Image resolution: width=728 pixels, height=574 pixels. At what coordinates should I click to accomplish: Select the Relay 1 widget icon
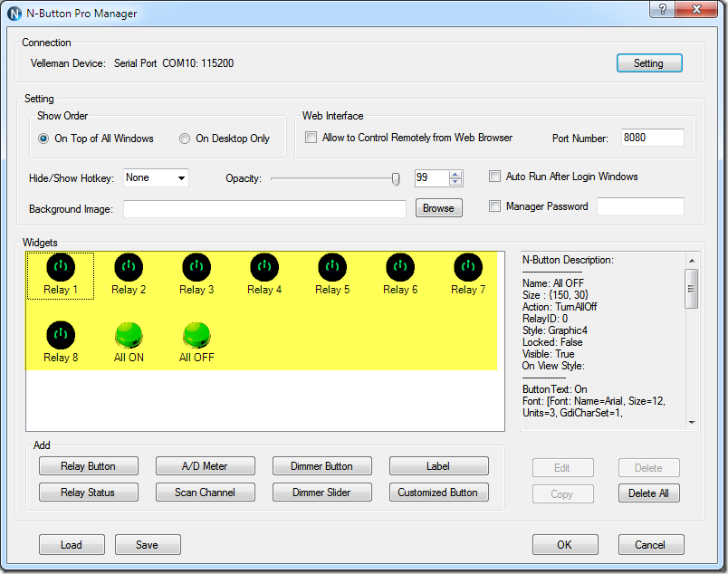coord(61,267)
